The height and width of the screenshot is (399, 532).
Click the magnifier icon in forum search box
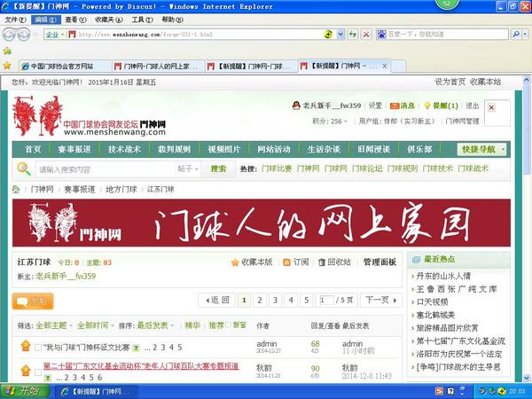tap(25, 168)
